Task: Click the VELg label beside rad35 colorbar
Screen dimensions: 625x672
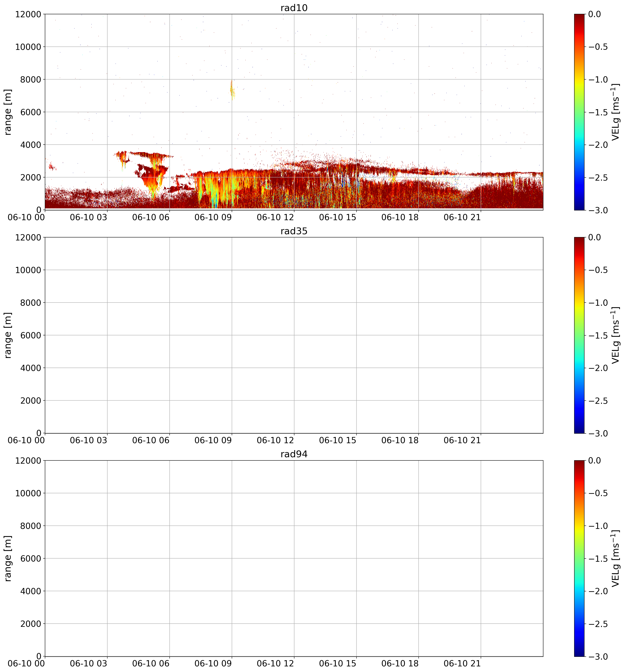Action: [x=616, y=335]
